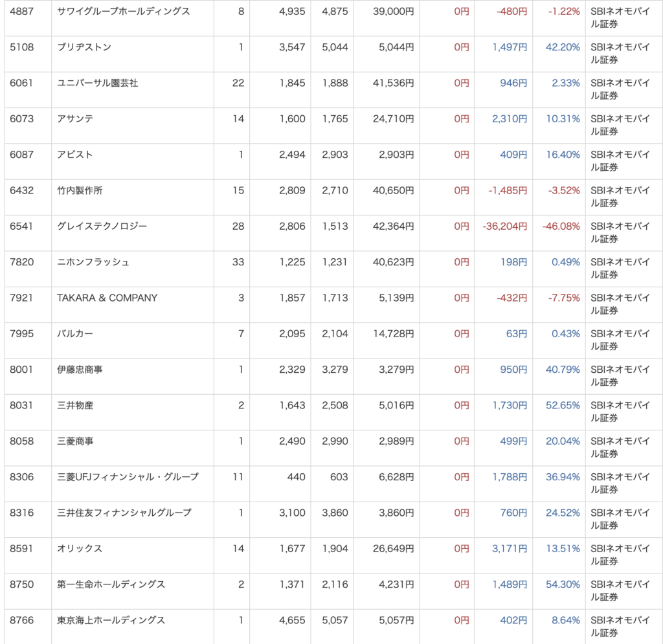This screenshot has width=663, height=644.
Task: Select the 1,497円 profit value
Action: pos(510,47)
